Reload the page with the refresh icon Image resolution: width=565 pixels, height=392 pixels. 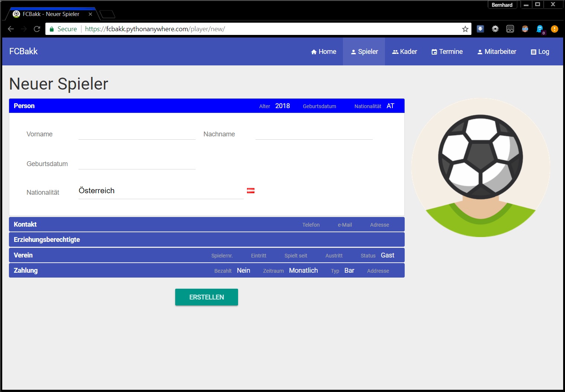click(x=37, y=29)
